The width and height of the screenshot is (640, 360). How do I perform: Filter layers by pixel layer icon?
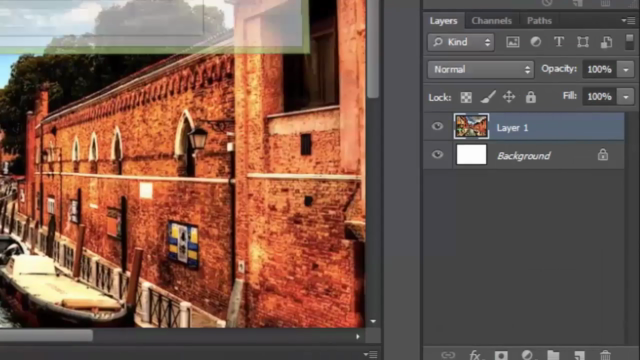point(513,42)
